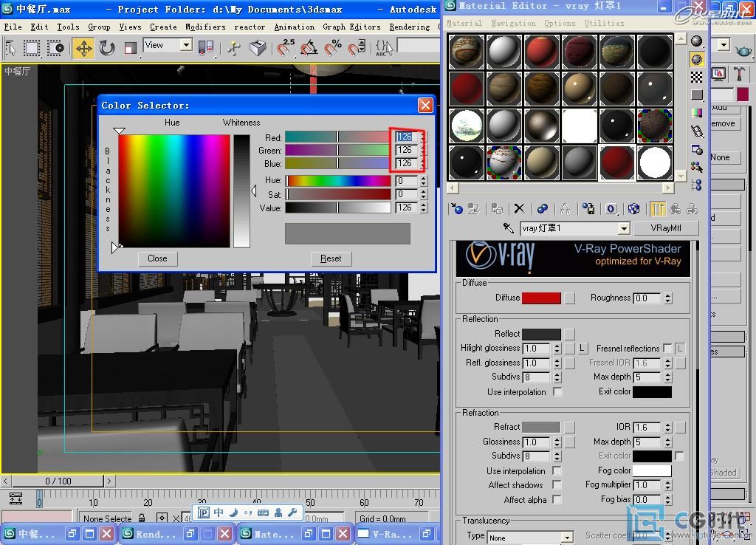Adjust the Fog multiplier spinner
This screenshot has height=545, width=756.
tap(667, 484)
